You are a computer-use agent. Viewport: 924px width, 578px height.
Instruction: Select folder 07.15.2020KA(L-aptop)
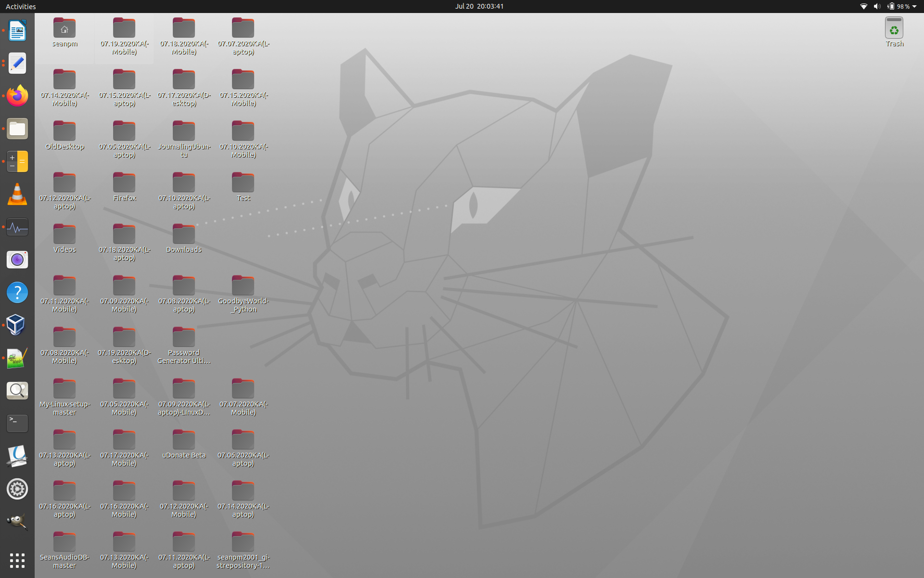124,88
